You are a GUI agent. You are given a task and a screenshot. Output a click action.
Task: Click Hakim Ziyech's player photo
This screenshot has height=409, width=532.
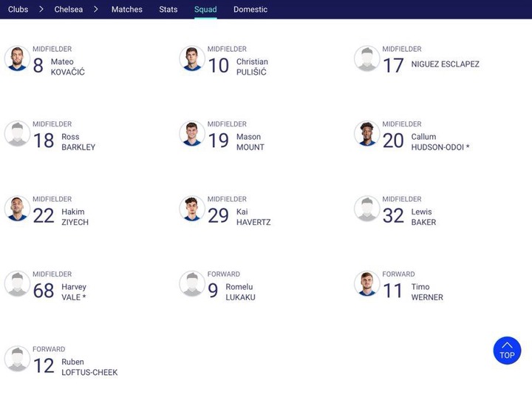[17, 209]
